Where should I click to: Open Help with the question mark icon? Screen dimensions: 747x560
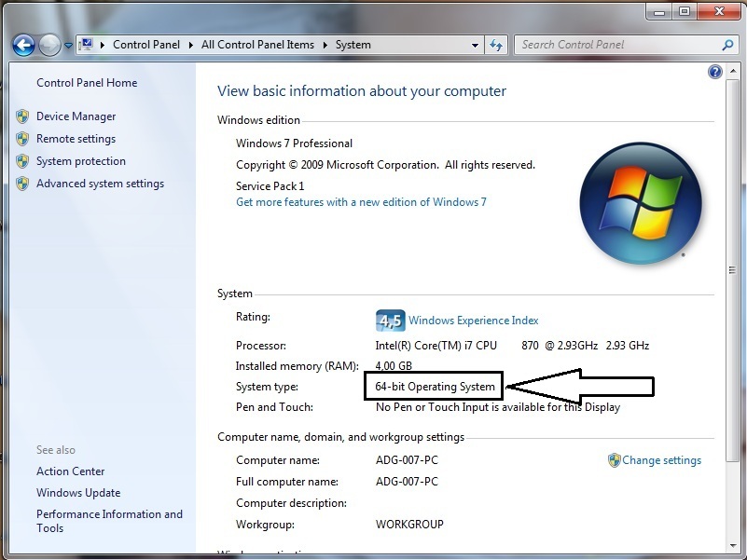[x=715, y=72]
